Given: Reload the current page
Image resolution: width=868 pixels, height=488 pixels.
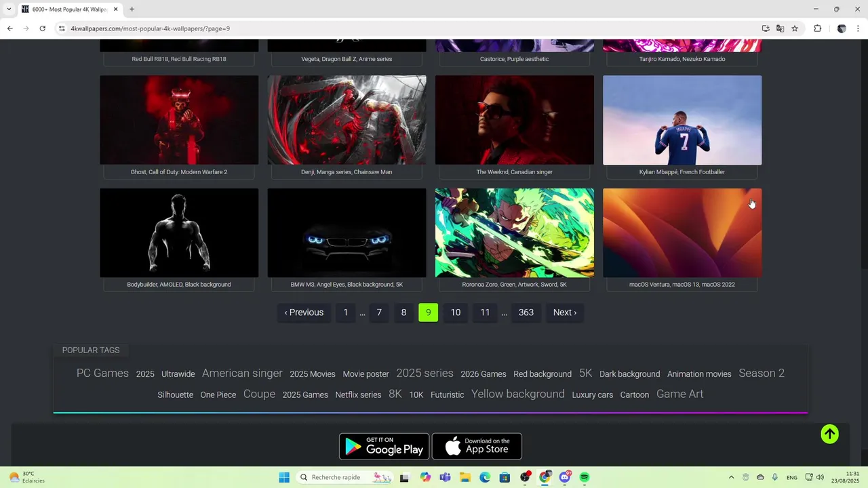Looking at the screenshot, I should 42,28.
